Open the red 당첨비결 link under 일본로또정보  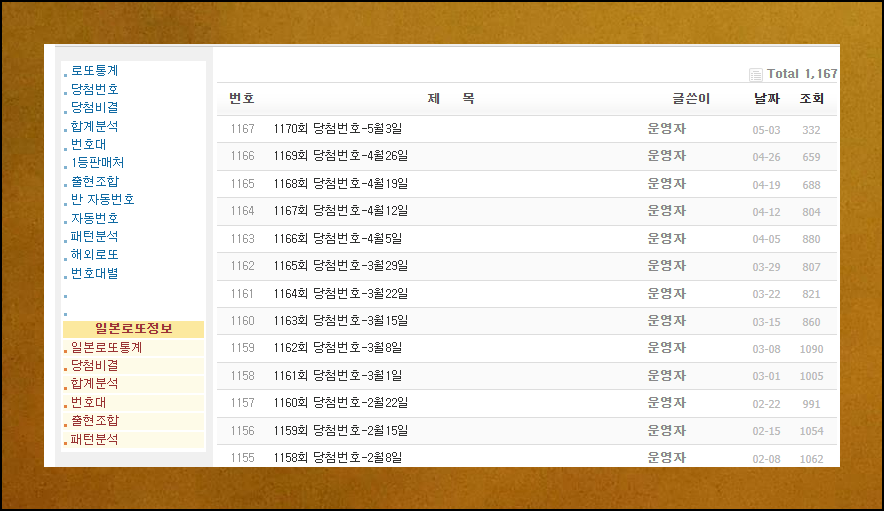[x=94, y=365]
